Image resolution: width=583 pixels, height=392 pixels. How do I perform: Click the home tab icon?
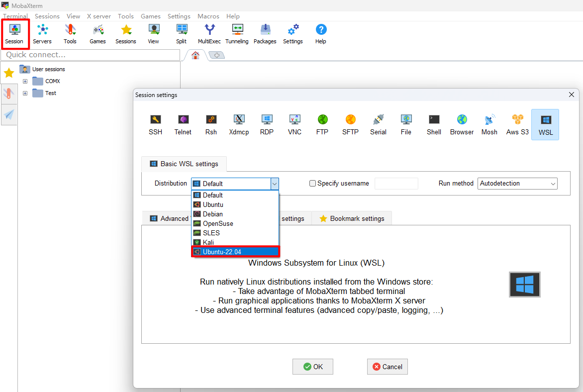tap(195, 55)
